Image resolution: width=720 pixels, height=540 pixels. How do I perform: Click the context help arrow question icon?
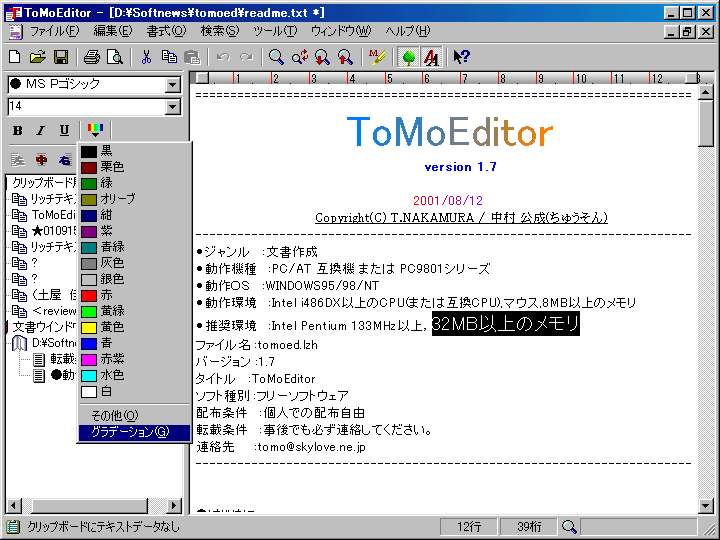(x=461, y=57)
